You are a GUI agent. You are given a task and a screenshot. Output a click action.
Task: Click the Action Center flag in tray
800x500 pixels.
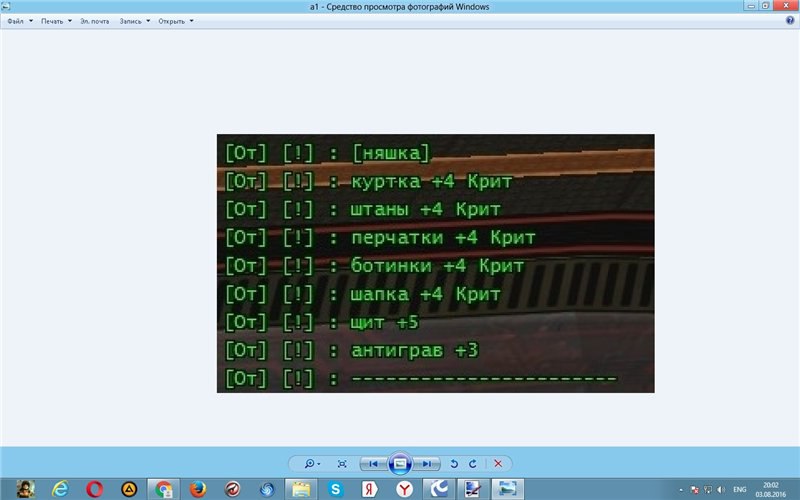pos(694,490)
